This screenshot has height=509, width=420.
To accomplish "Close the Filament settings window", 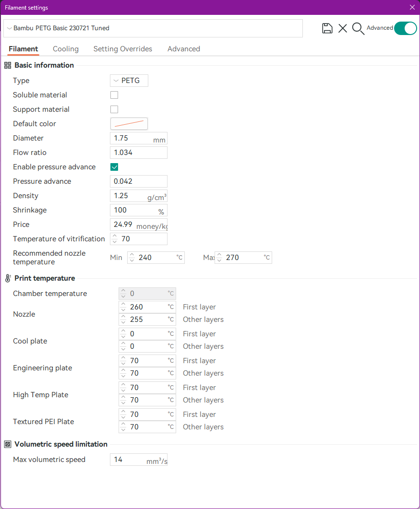I will click(x=412, y=7).
